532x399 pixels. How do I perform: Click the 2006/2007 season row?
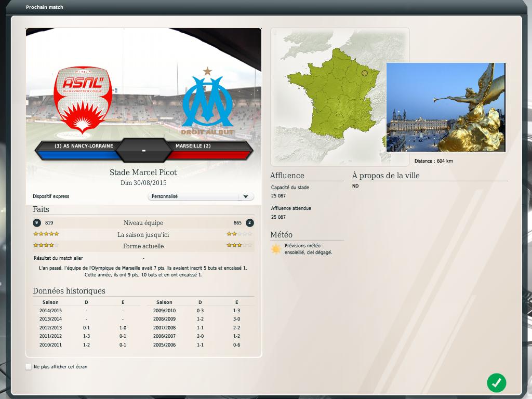coord(200,336)
